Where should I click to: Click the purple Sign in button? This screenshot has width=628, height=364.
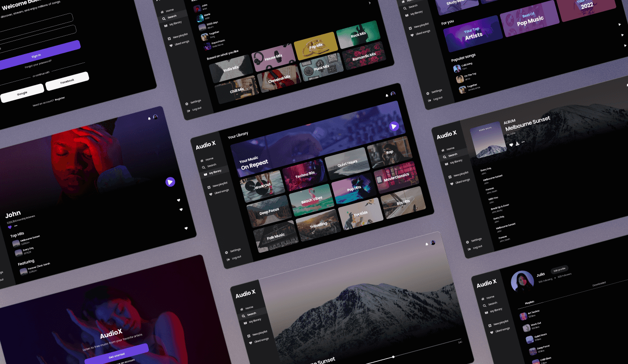[36, 55]
